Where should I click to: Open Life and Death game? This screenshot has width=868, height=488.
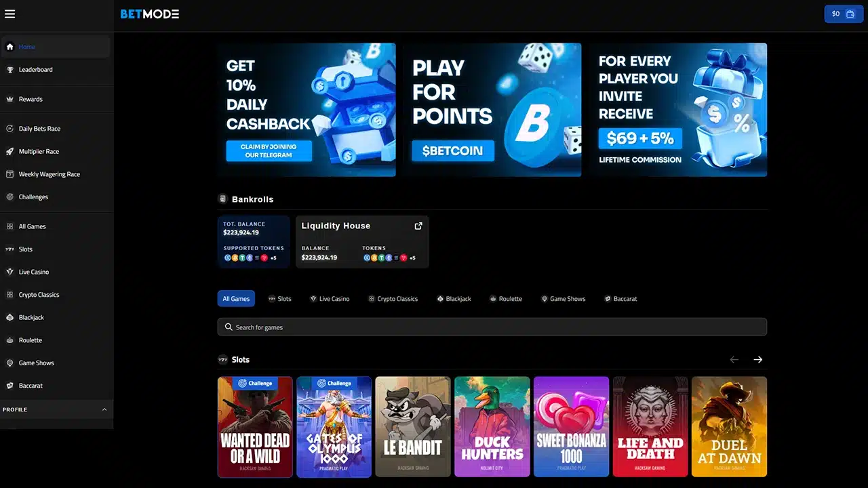point(650,427)
